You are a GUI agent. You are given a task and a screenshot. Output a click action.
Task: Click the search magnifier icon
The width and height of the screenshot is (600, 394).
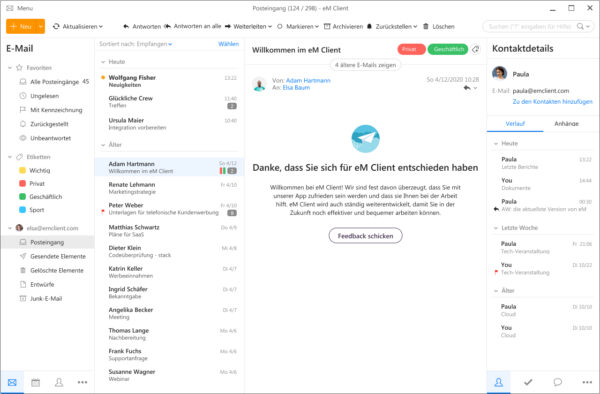pos(580,26)
